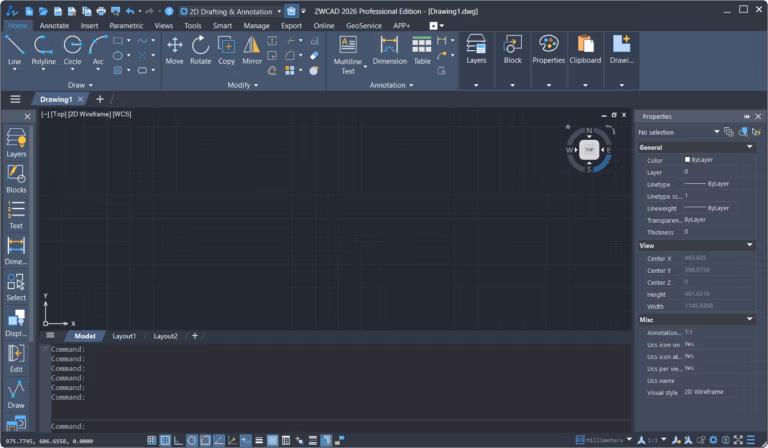Collapse the General section in Properties

pyautogui.click(x=749, y=147)
